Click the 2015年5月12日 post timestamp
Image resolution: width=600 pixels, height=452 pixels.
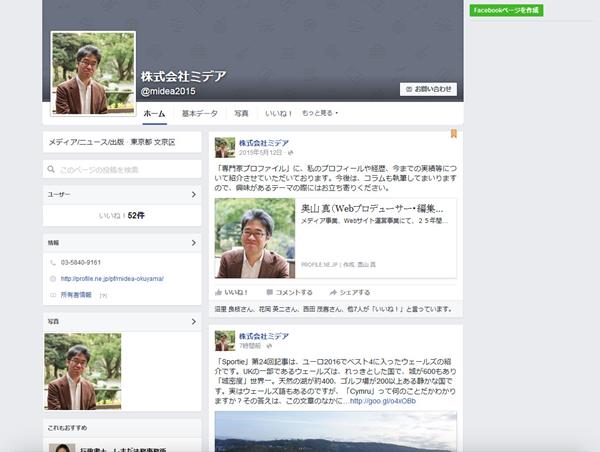click(x=261, y=152)
